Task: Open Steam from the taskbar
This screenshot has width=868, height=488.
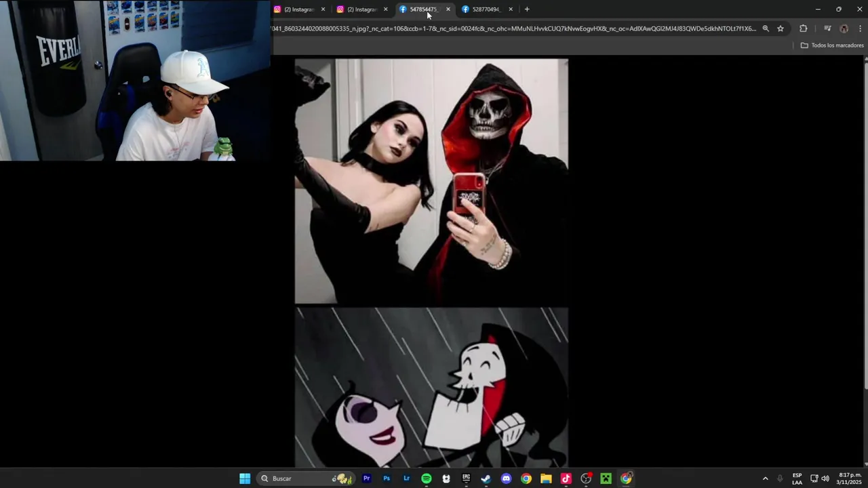Action: pyautogui.click(x=486, y=479)
